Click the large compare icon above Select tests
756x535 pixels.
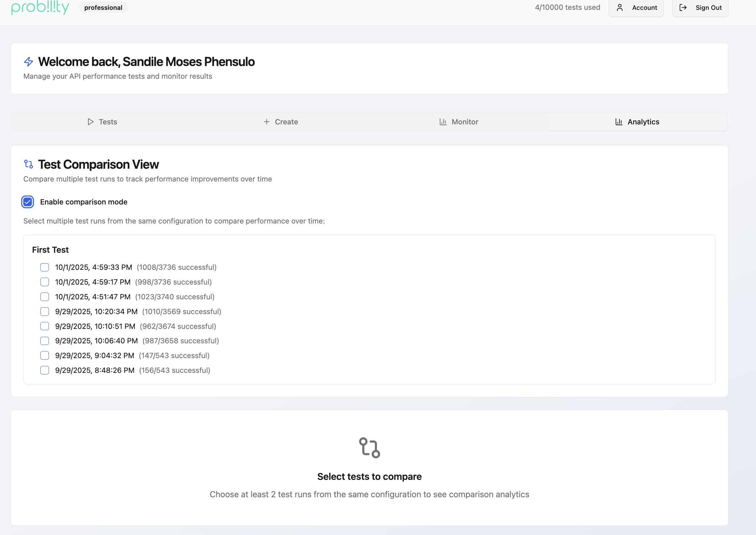tap(369, 447)
